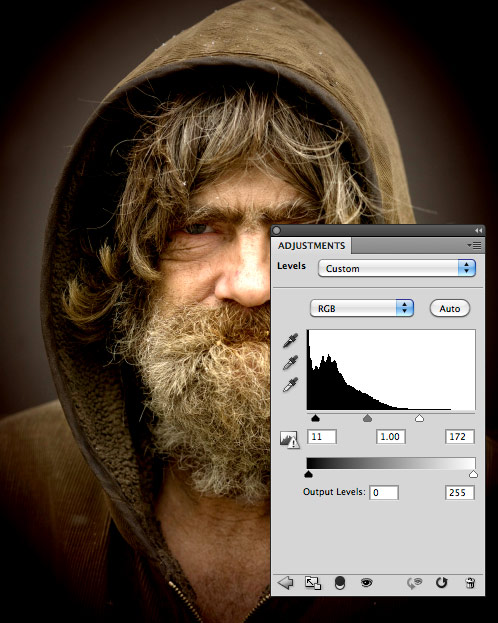498x623 pixels.
Task: Switch panel view with expanded view icon
Action: click(x=313, y=583)
